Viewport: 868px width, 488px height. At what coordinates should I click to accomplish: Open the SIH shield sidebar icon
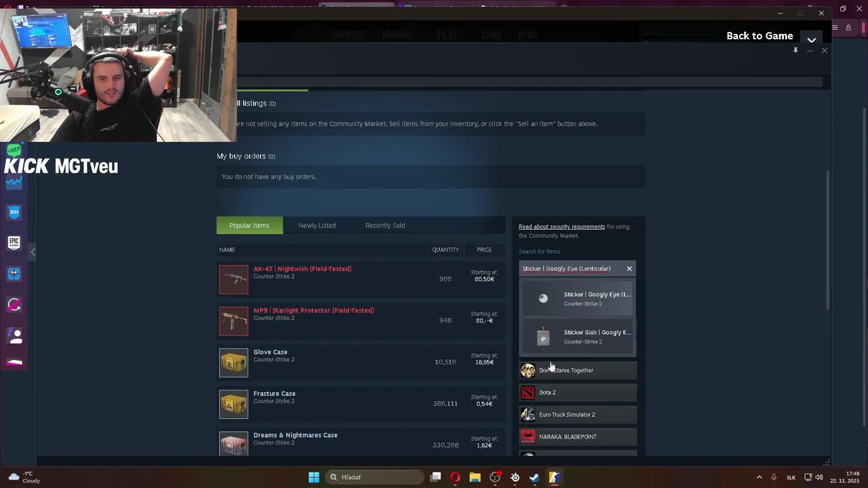14,212
